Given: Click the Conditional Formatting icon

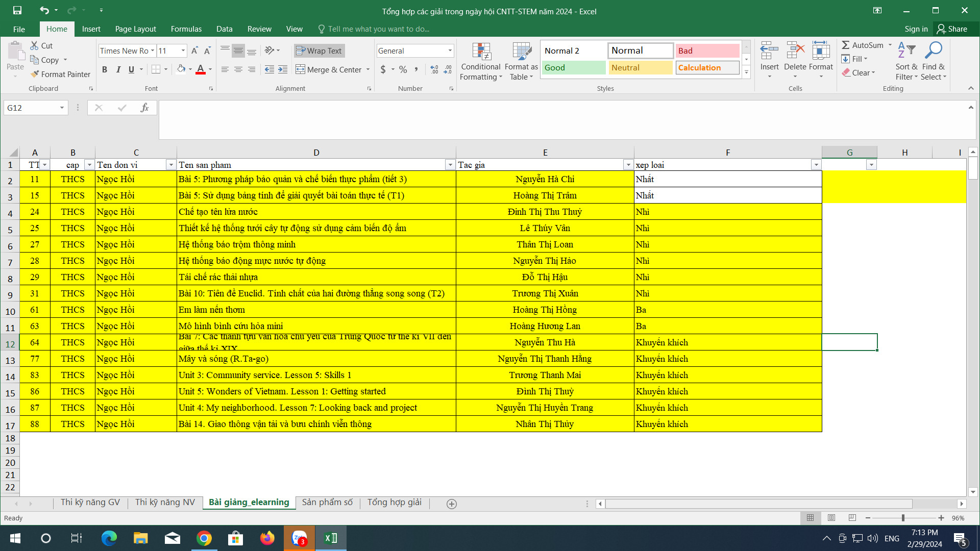Looking at the screenshot, I should click(481, 52).
